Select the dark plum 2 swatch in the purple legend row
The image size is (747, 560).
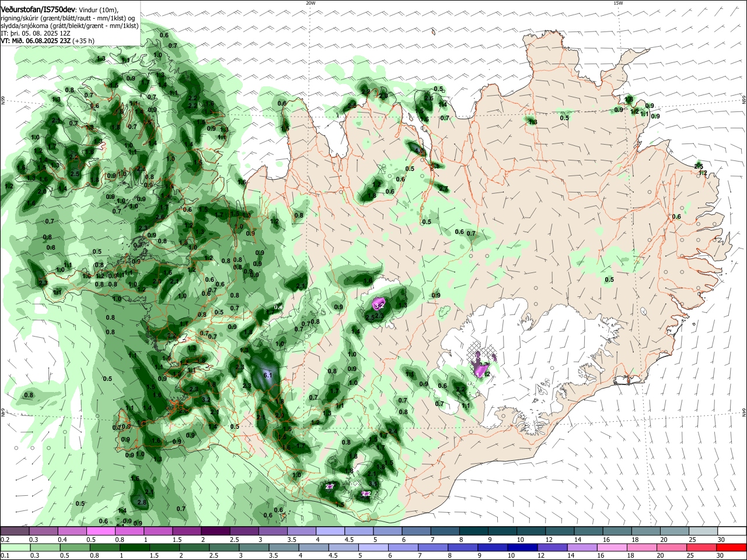pyautogui.click(x=215, y=531)
